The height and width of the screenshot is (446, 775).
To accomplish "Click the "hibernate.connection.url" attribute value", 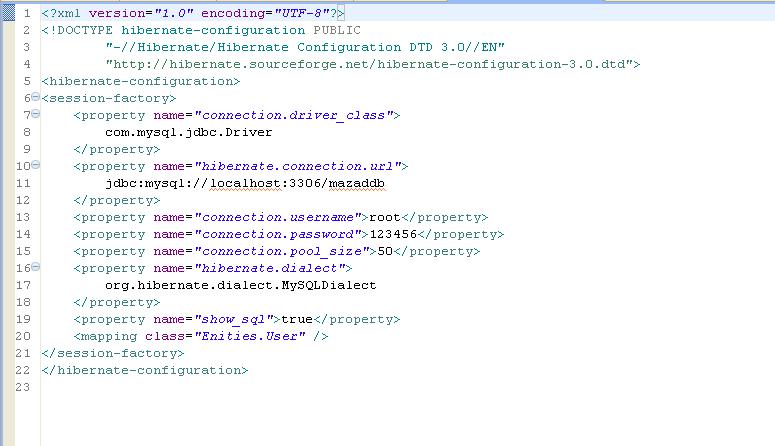I will 298,166.
